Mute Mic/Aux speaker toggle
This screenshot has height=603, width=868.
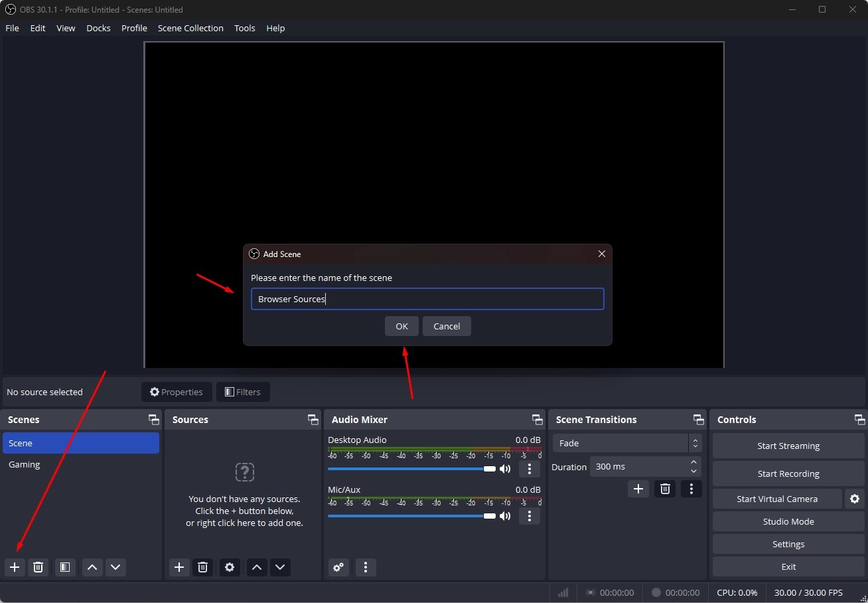tap(505, 516)
